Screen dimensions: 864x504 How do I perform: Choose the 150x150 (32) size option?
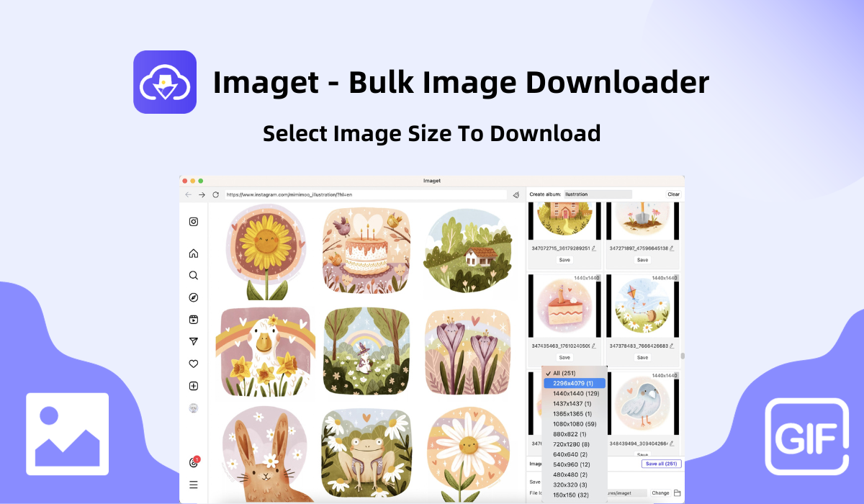(575, 495)
